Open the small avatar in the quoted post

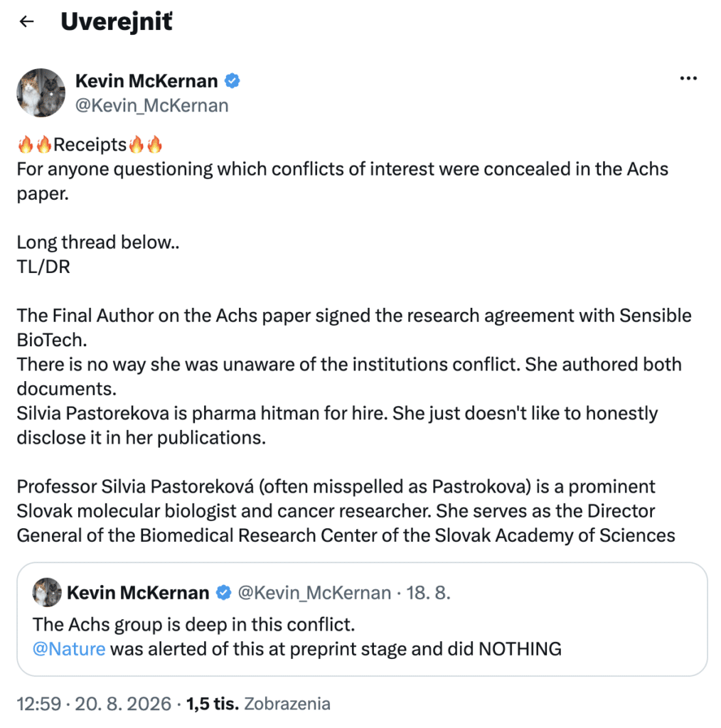[x=47, y=592]
